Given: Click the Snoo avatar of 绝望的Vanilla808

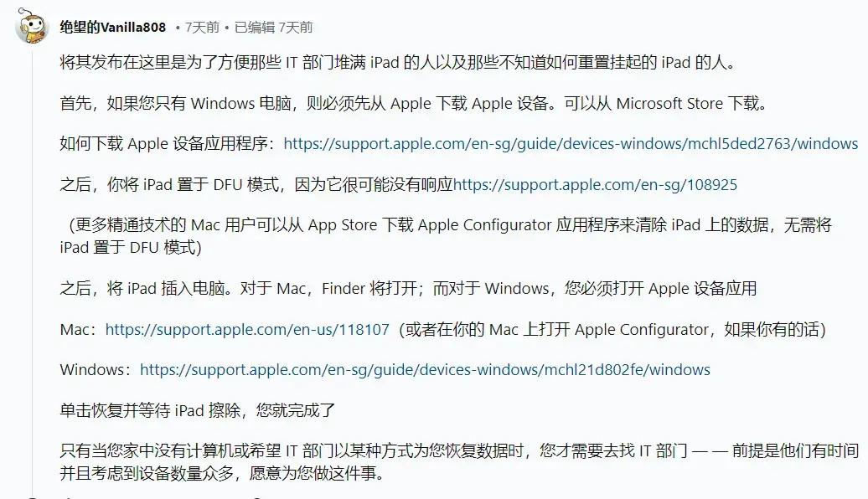Looking at the screenshot, I should click(x=32, y=25).
